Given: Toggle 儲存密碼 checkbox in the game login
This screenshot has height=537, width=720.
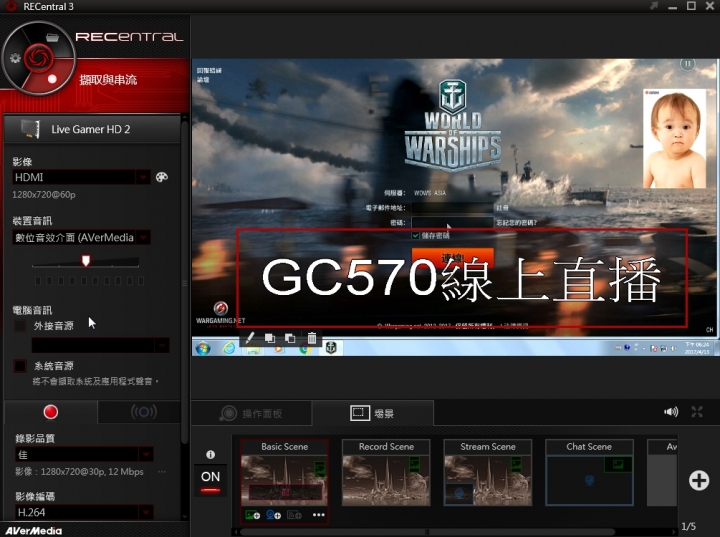Looking at the screenshot, I should click(416, 236).
